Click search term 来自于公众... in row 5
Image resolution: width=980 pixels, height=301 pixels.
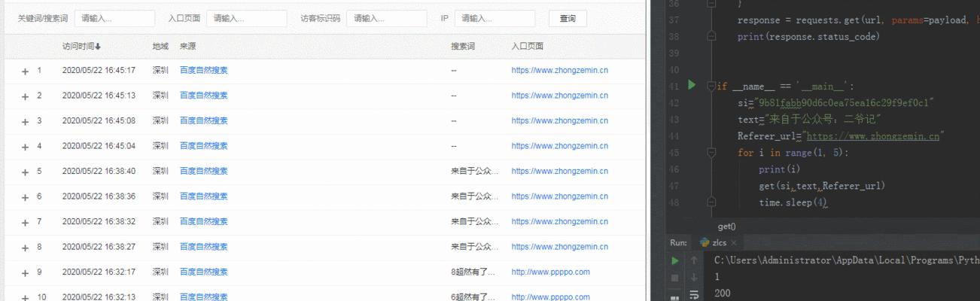pyautogui.click(x=475, y=172)
